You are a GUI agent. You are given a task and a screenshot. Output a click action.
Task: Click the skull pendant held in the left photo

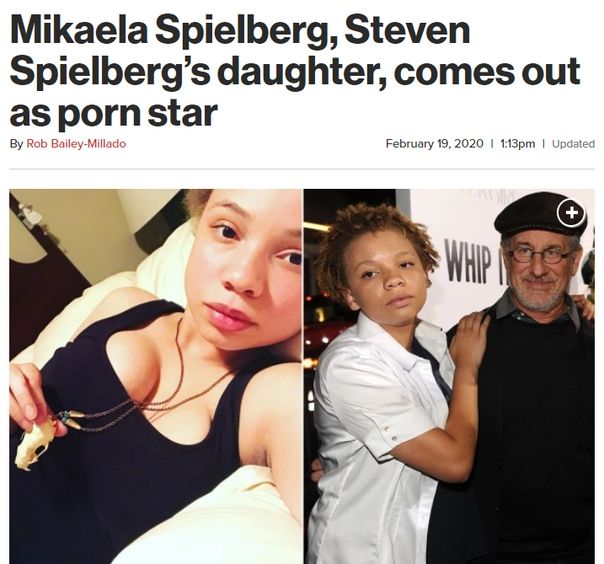[35, 446]
